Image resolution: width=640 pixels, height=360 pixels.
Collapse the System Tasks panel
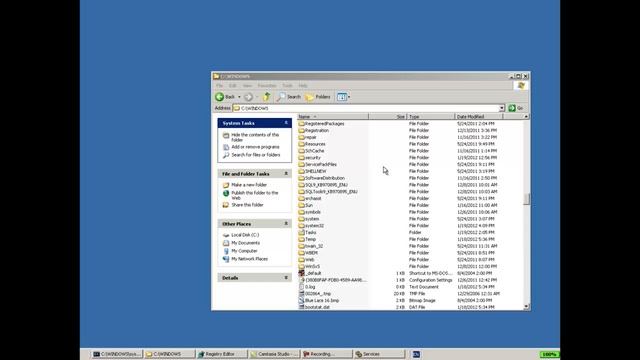pos(286,123)
